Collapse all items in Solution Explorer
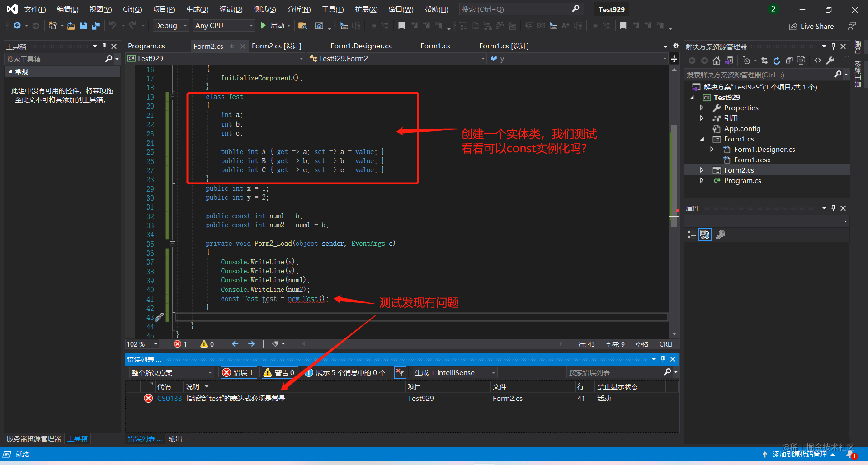The width and height of the screenshot is (868, 465). click(x=789, y=61)
